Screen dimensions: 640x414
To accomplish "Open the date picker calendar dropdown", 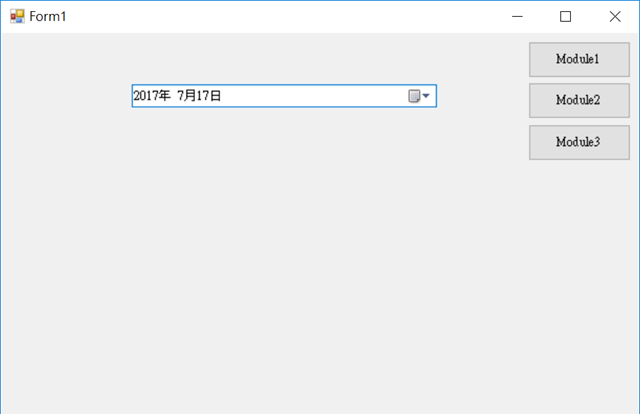I will [x=419, y=96].
